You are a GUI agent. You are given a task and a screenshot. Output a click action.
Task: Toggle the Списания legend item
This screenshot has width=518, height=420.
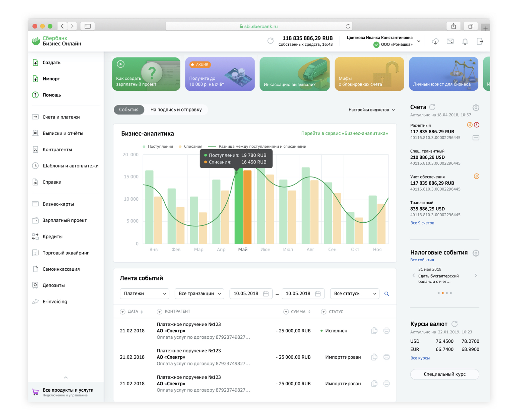coord(190,147)
